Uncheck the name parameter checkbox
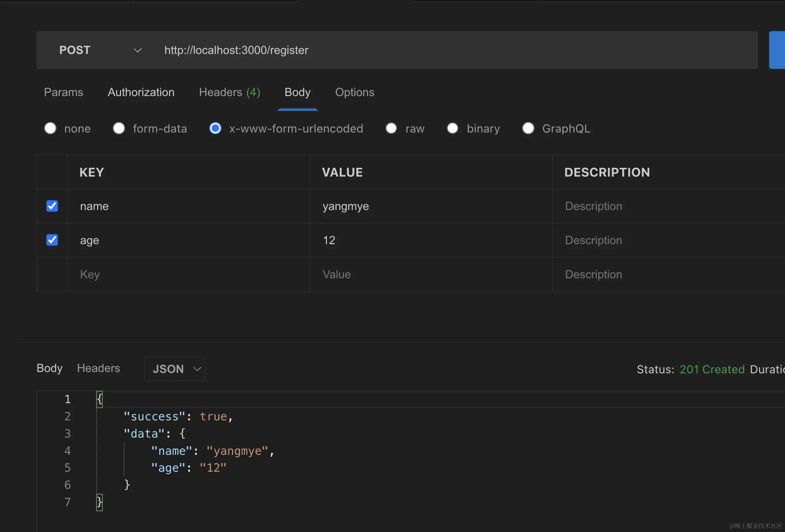Viewport: 785px width, 532px height. [x=52, y=206]
